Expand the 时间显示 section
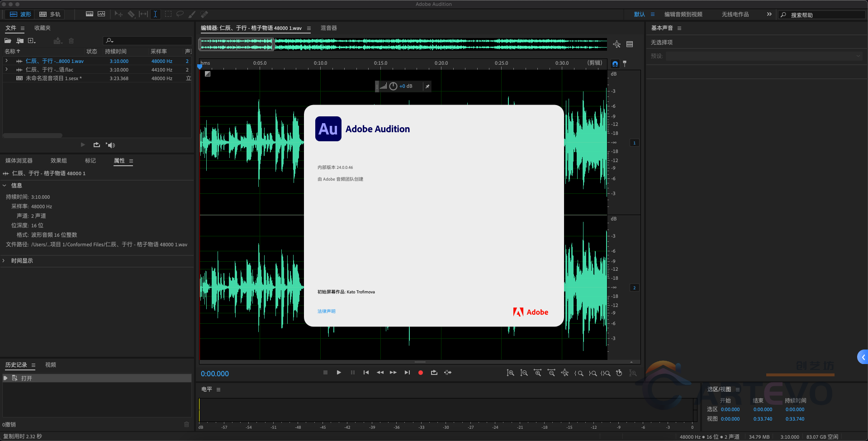The image size is (868, 441). pyautogui.click(x=4, y=261)
